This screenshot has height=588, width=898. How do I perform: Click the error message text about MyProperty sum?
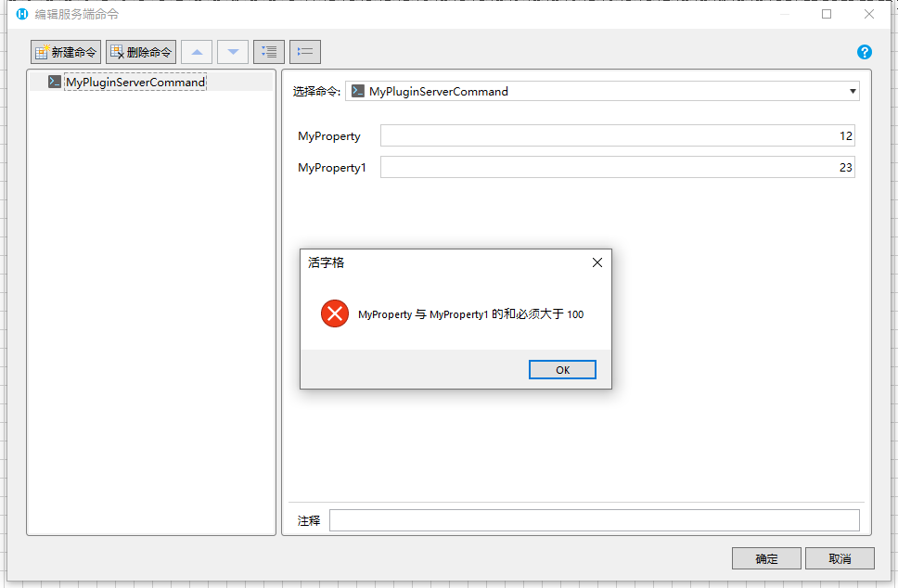pyautogui.click(x=470, y=314)
